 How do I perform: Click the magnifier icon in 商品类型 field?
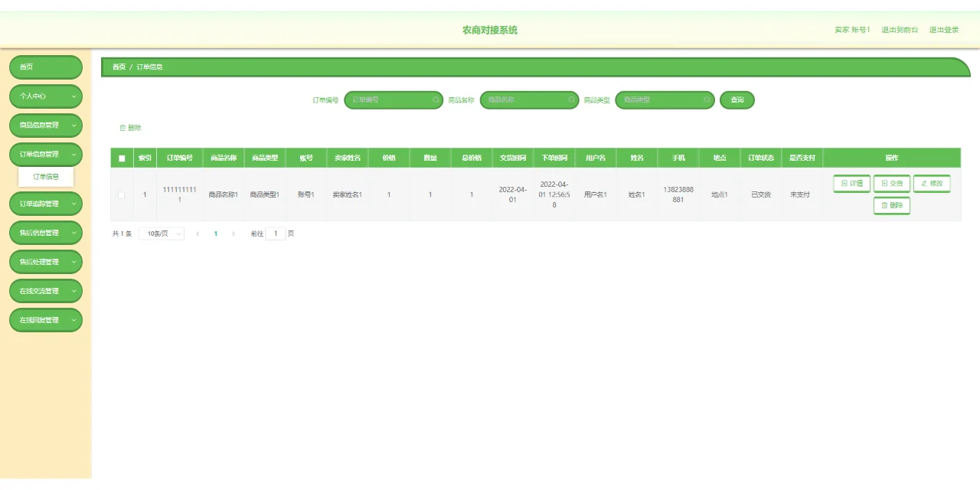point(707,100)
